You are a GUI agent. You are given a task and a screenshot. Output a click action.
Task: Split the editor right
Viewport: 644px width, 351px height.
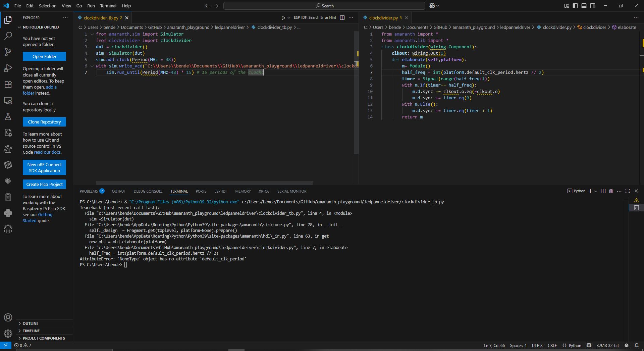point(342,18)
